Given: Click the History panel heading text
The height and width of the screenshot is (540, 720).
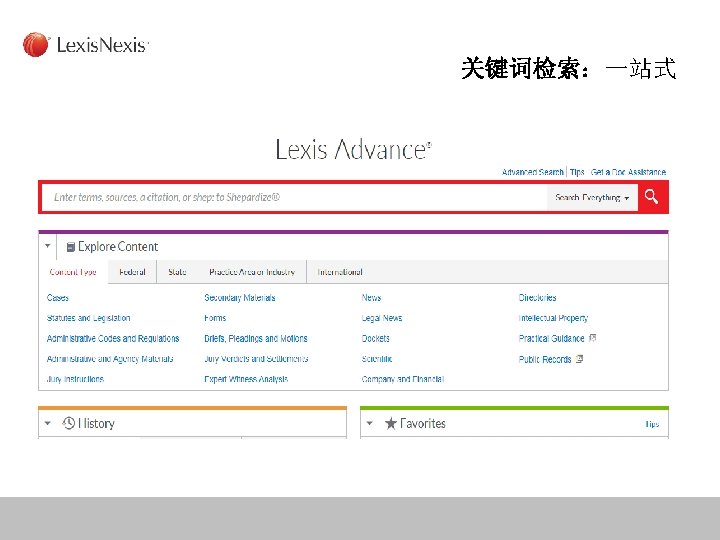Looking at the screenshot, I should coord(96,423).
